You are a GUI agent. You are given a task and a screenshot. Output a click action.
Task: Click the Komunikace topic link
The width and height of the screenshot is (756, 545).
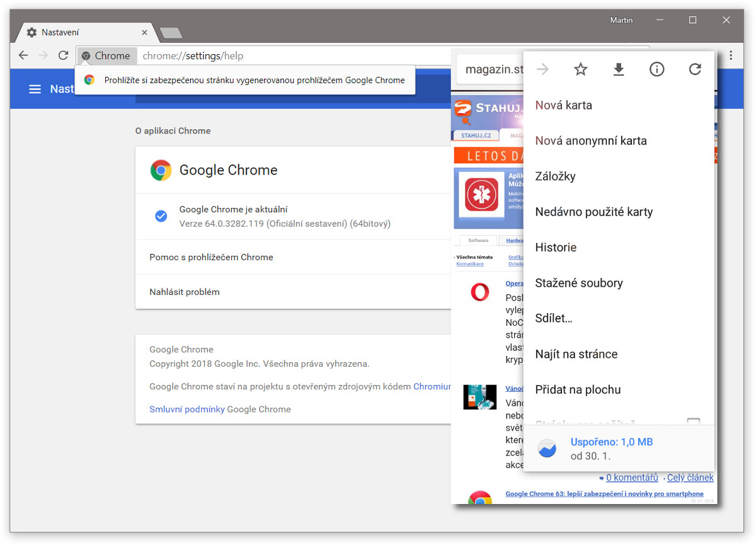pos(470,263)
